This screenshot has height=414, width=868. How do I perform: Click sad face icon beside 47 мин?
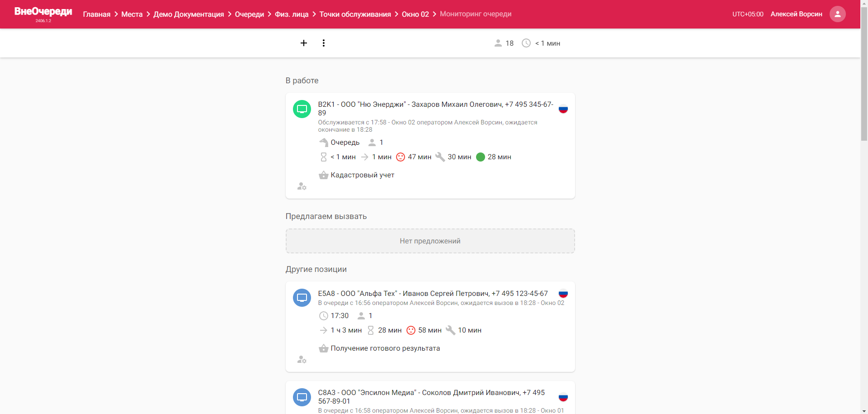click(401, 157)
